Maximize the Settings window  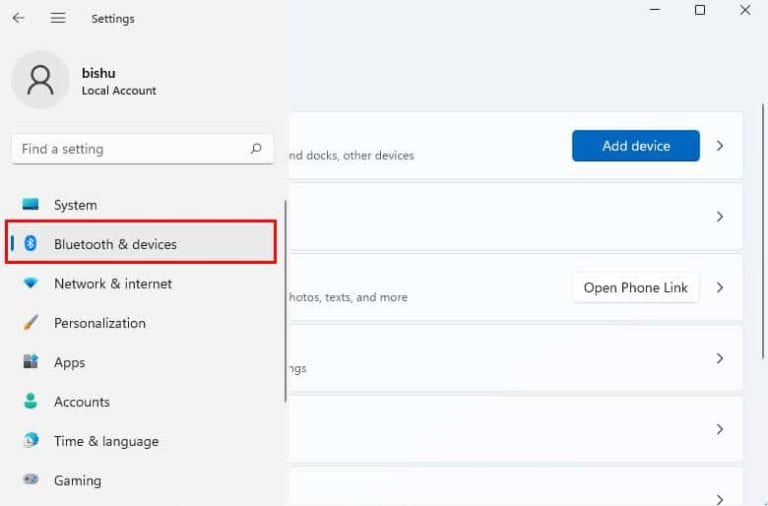[700, 10]
